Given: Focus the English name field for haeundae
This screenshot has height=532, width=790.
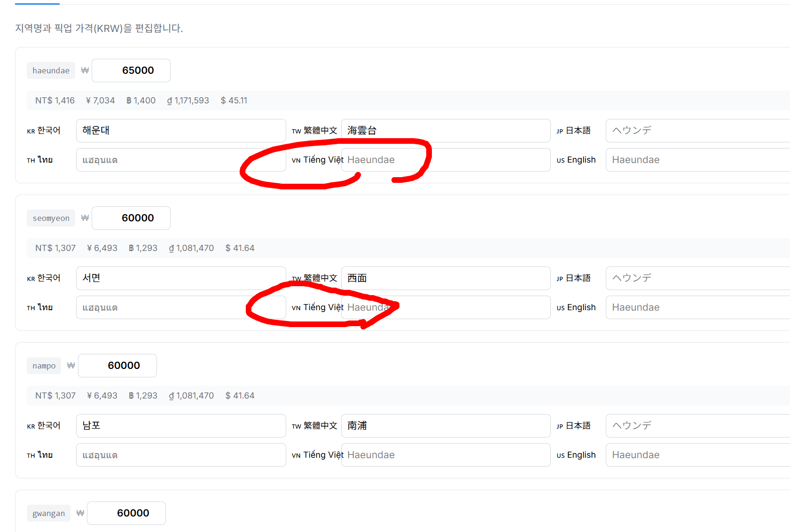Looking at the screenshot, I should click(697, 160).
